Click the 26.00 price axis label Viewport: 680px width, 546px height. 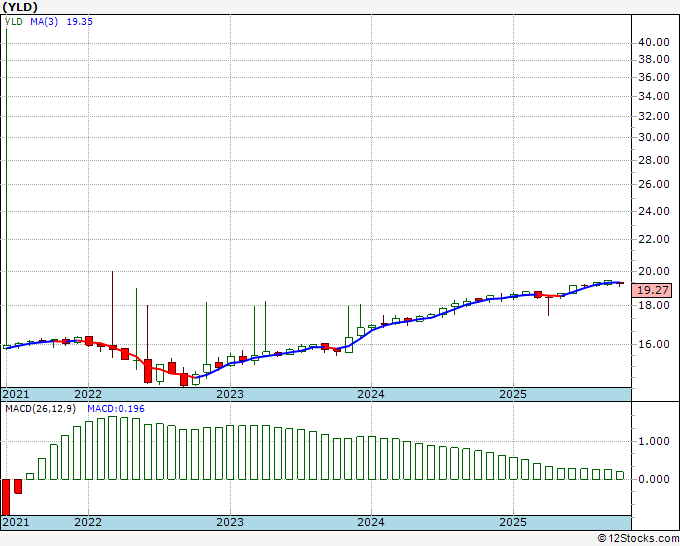(x=654, y=184)
